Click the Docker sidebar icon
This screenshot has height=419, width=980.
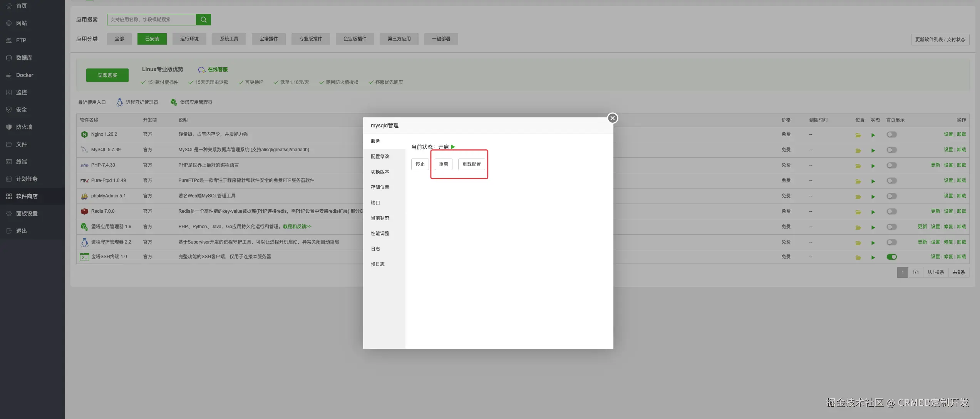[9, 75]
